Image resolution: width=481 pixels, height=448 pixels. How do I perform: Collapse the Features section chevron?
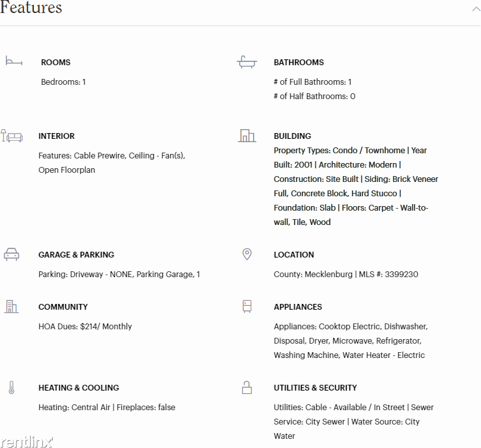click(x=475, y=9)
